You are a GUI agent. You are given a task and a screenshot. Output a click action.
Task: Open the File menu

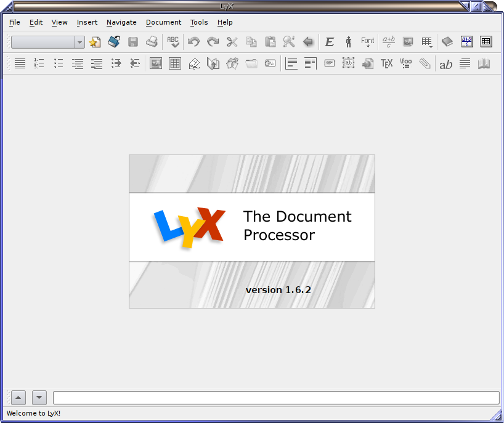pos(14,22)
